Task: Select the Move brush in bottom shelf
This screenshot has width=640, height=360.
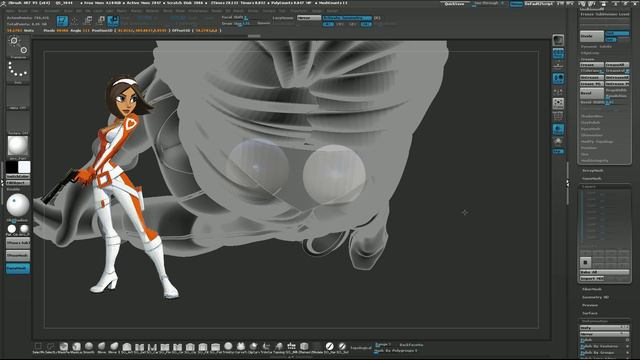Action: pos(102,347)
